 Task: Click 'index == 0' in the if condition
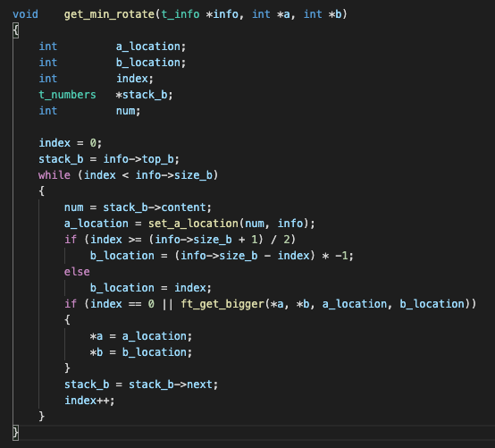(122, 304)
